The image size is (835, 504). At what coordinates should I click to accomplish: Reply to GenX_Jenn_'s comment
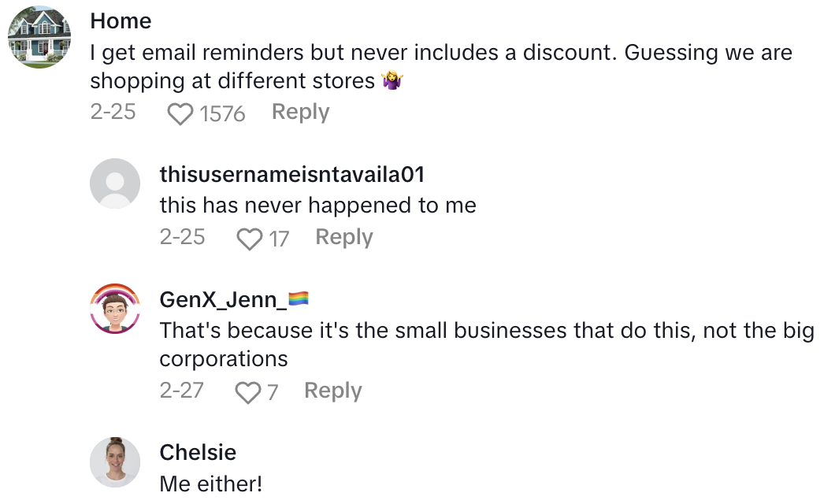(x=332, y=391)
